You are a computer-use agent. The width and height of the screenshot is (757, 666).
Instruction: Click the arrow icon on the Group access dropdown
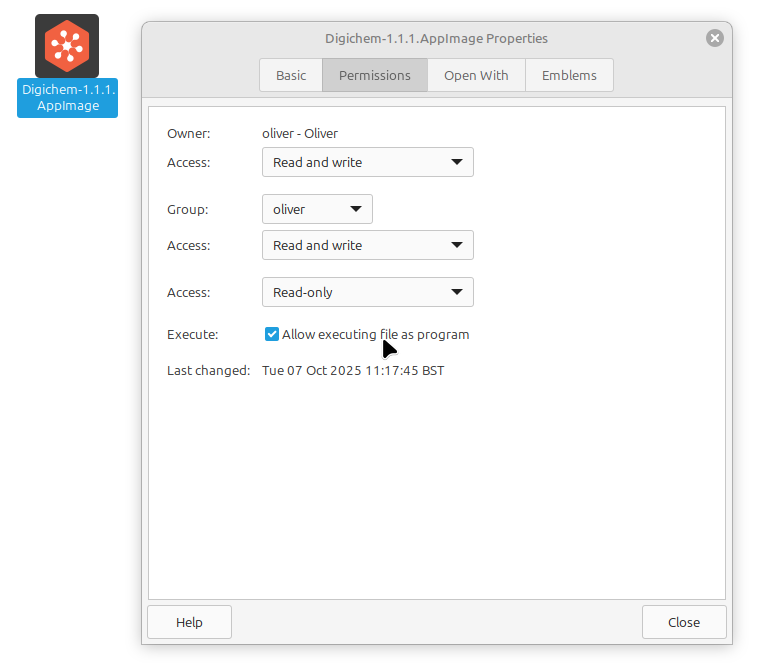pyautogui.click(x=456, y=245)
